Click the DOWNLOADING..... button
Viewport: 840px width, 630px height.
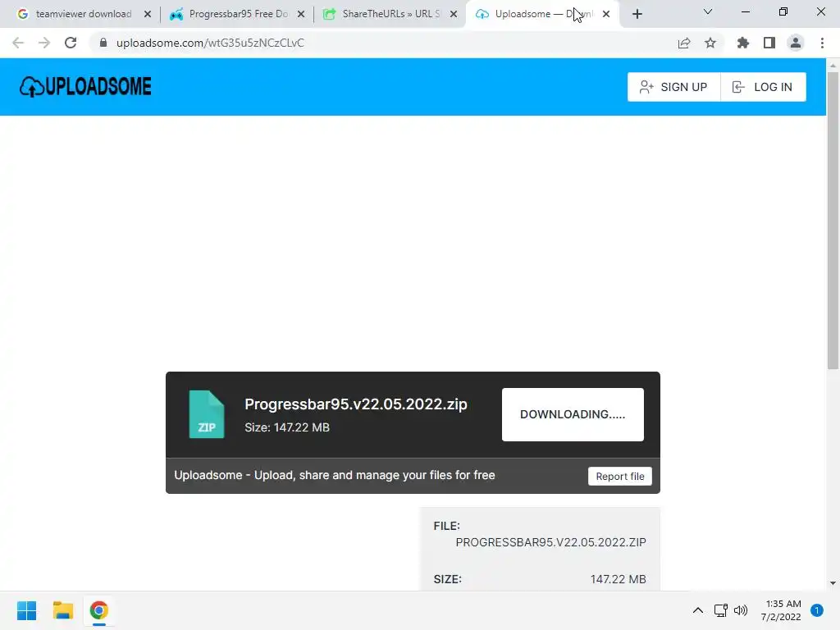[x=573, y=414]
